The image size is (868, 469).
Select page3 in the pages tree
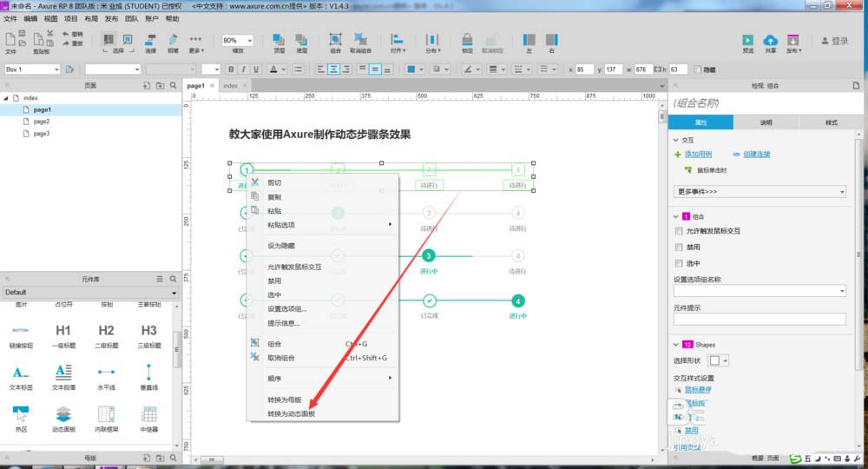click(x=42, y=134)
